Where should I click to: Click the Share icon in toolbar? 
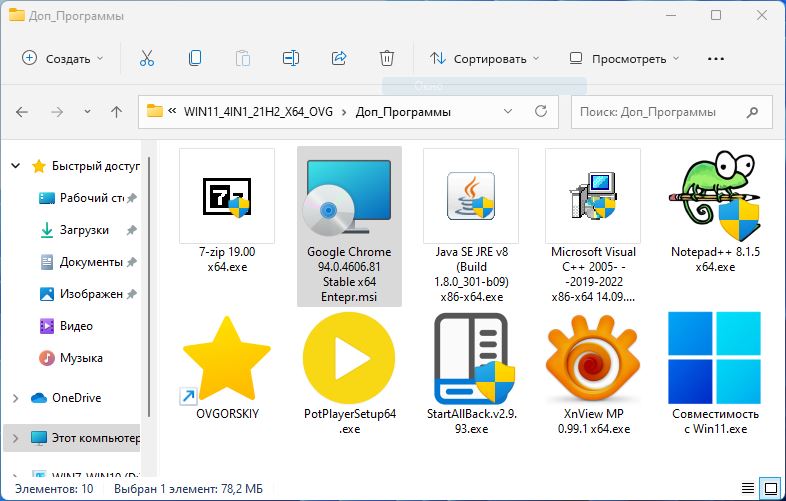pos(339,58)
